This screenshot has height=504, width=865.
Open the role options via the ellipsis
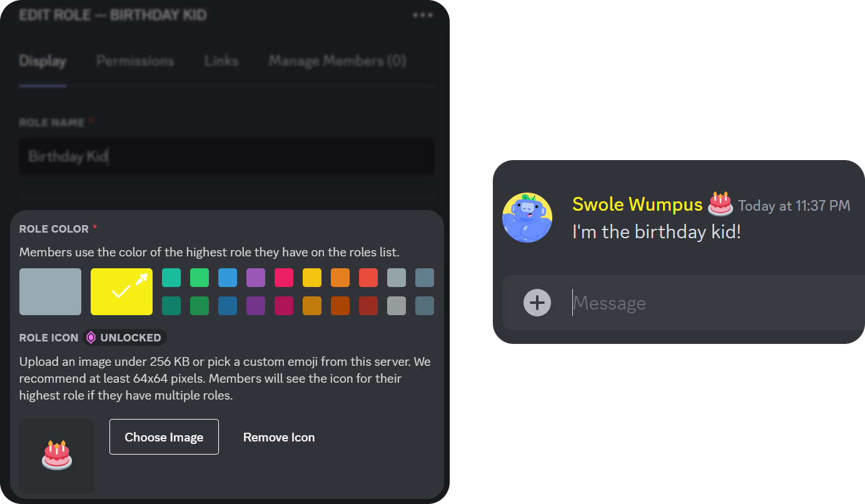[422, 14]
